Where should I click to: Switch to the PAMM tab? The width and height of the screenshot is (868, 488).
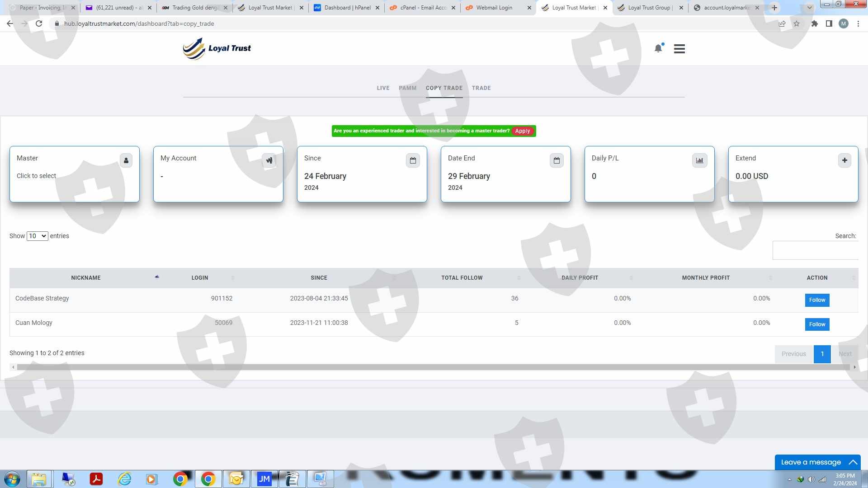click(x=407, y=88)
